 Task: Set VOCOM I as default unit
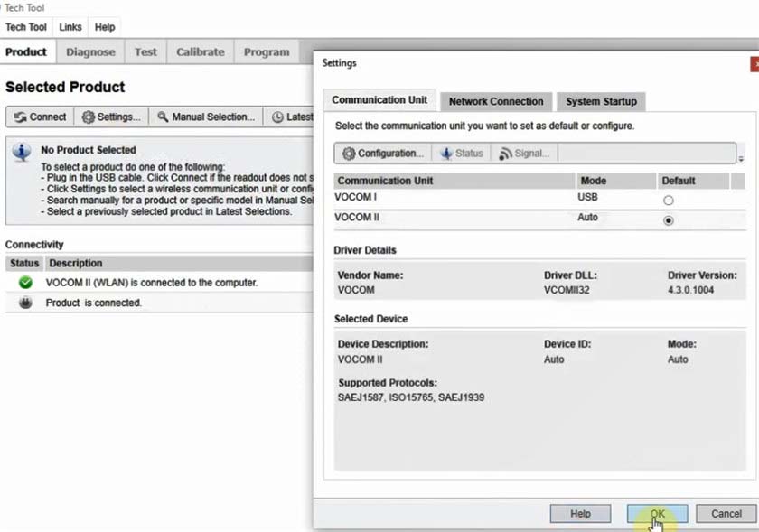tap(668, 201)
